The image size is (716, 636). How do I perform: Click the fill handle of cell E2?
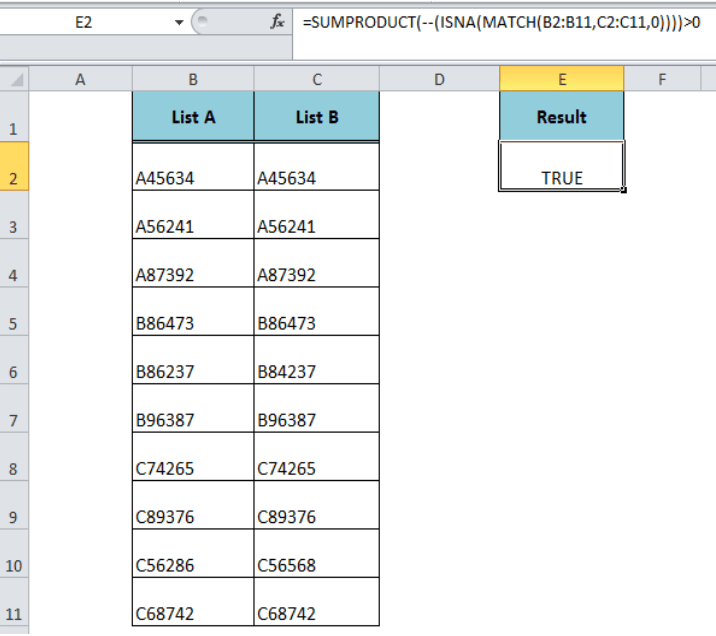pyautogui.click(x=624, y=190)
